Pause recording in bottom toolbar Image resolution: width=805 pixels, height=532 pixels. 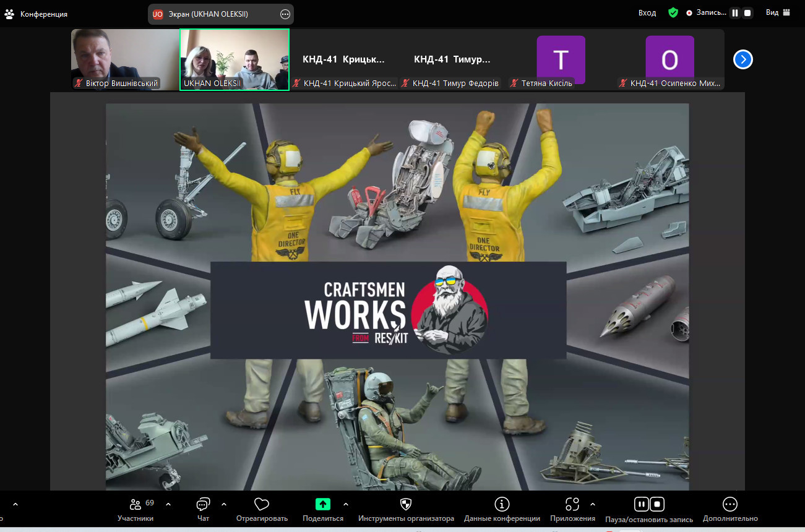(642, 504)
